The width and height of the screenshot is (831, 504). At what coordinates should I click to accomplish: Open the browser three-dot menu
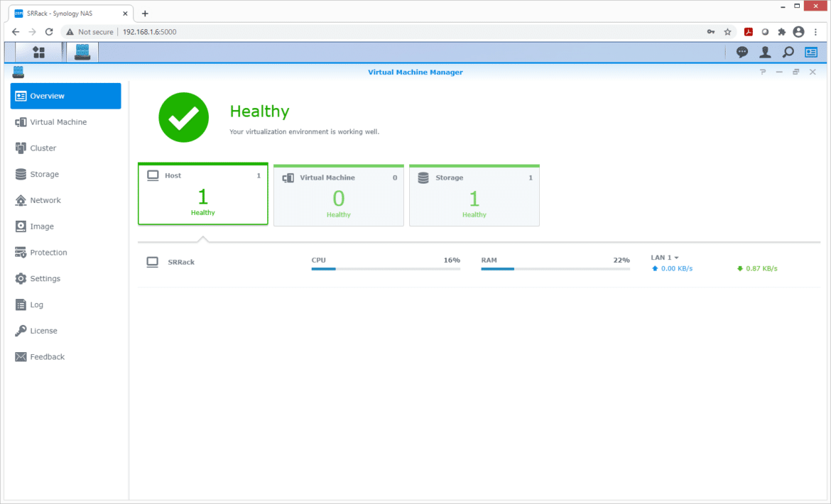(815, 32)
